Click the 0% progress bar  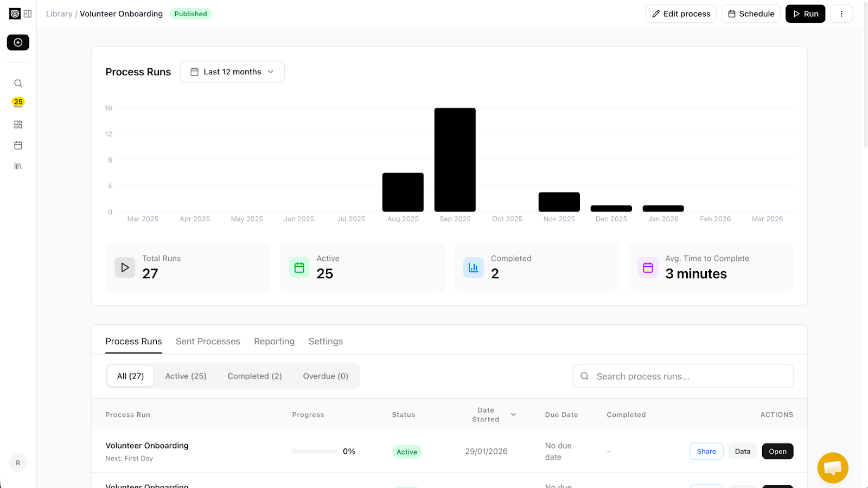coord(315,451)
